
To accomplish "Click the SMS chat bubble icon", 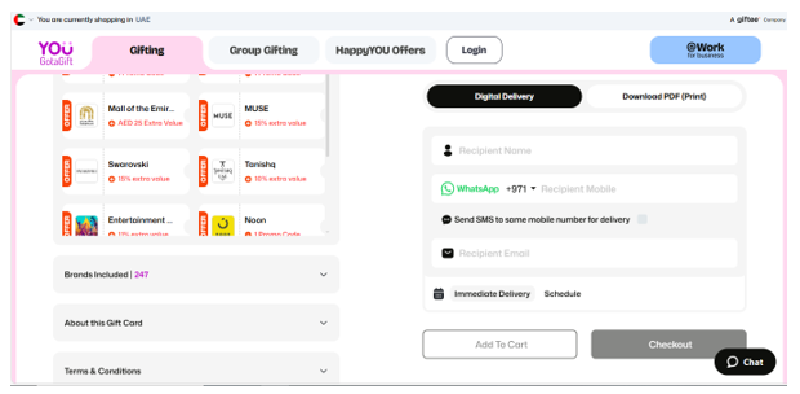I will click(x=446, y=220).
